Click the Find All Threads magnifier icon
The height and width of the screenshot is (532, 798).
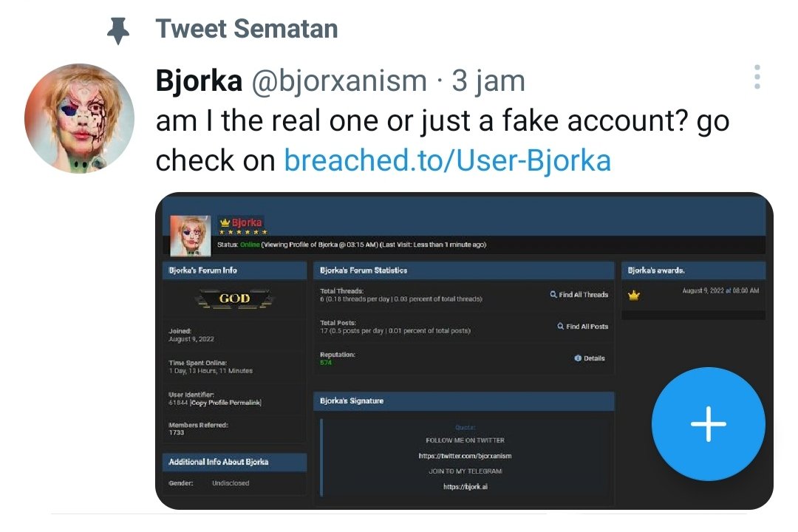tap(553, 293)
